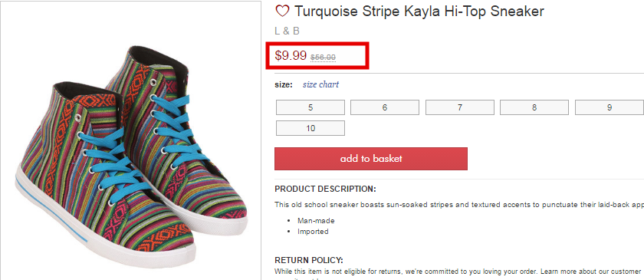Choose size 9 option
Screen dimensions: 644x280
click(609, 107)
